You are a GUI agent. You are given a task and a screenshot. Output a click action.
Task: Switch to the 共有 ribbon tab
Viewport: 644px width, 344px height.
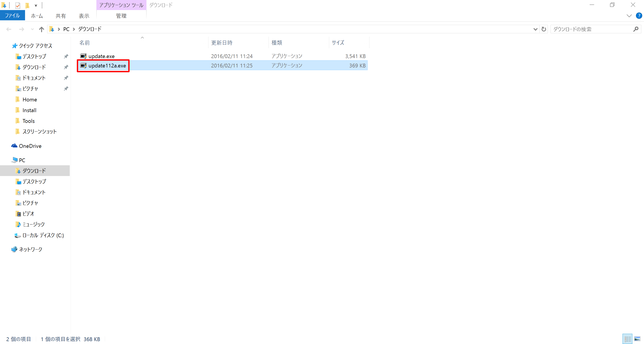click(x=61, y=16)
